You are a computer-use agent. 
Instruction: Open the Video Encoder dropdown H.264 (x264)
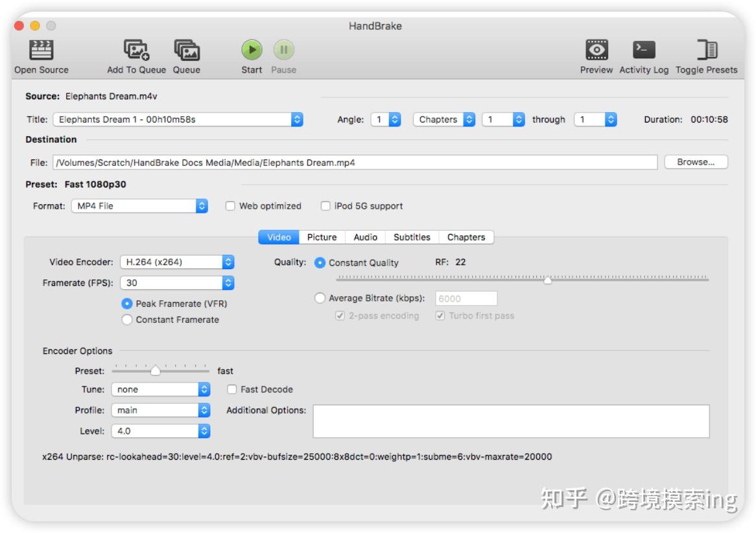[177, 262]
